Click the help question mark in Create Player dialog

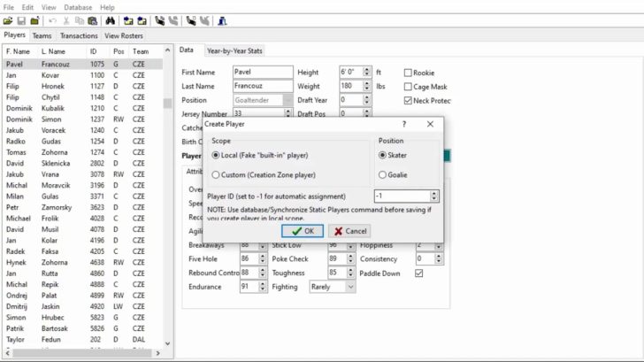click(404, 124)
